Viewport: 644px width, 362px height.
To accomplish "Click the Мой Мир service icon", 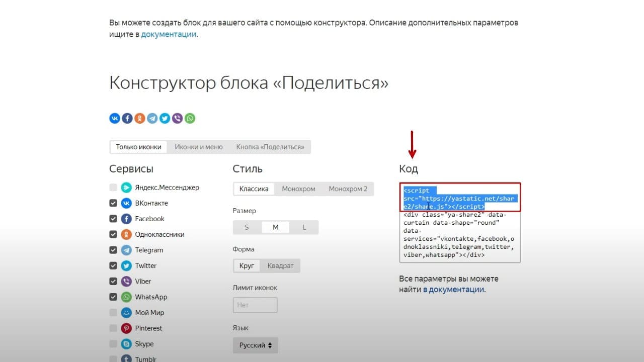I will coord(126,313).
